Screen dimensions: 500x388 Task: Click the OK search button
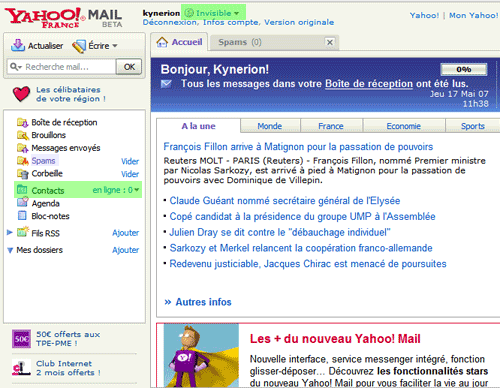[x=129, y=67]
